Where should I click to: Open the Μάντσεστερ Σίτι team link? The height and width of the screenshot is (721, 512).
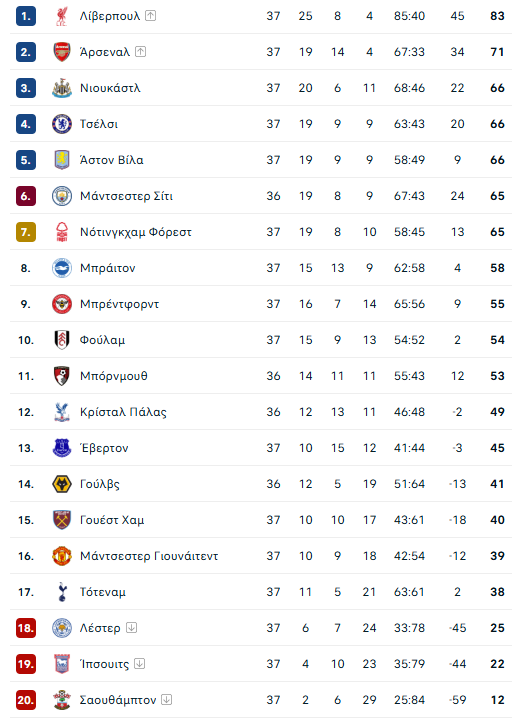pos(127,196)
